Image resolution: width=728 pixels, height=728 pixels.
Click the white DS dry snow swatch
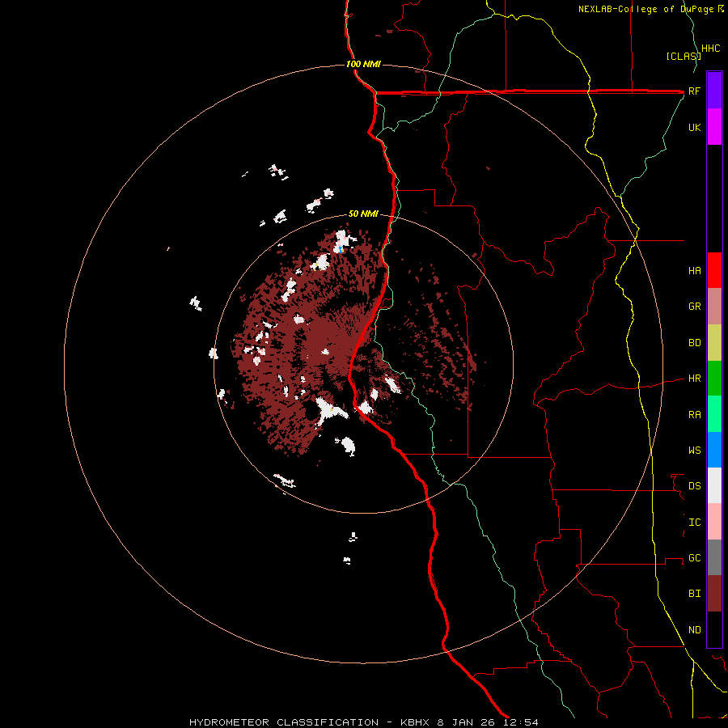pos(714,485)
